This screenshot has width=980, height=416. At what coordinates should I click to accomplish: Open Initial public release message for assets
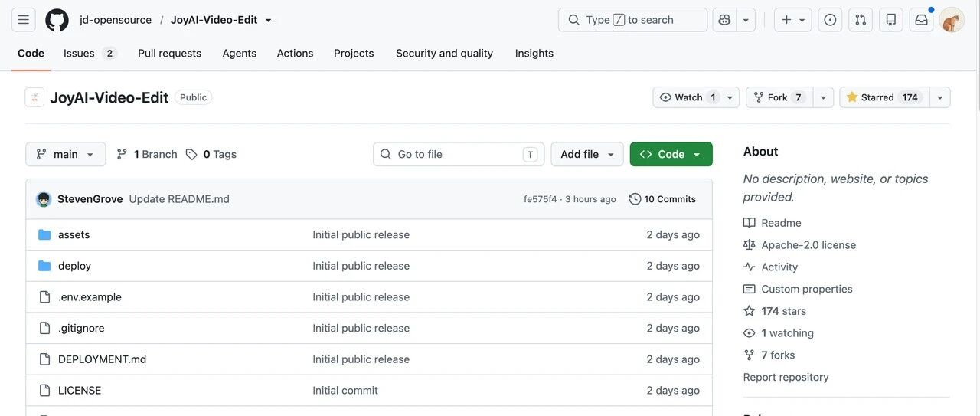tap(361, 234)
